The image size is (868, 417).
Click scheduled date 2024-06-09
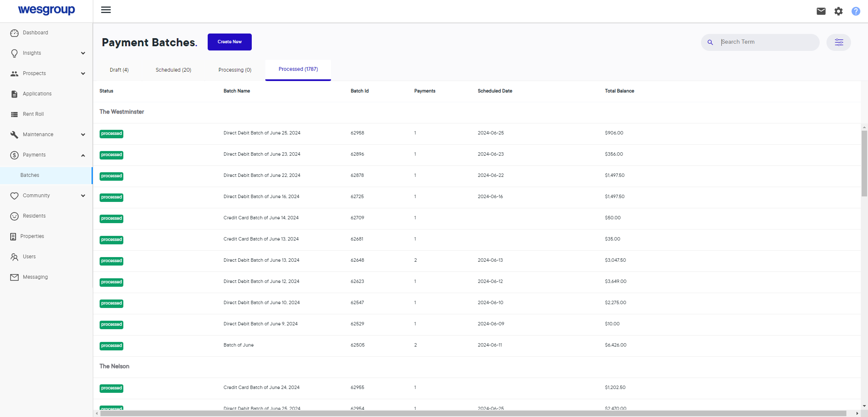click(491, 324)
